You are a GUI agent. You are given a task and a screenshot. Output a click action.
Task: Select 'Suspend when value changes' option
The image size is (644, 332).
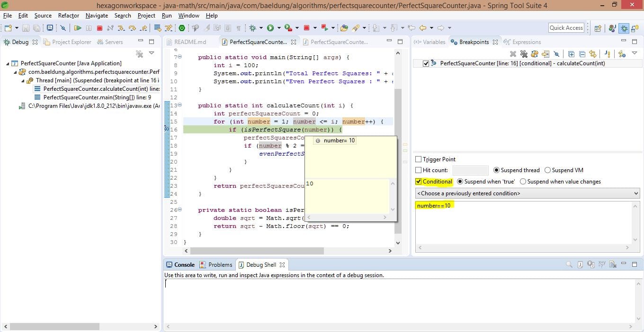point(523,182)
